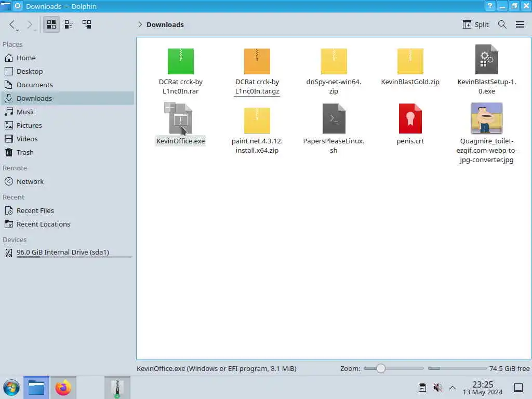Click the PapersPleaseLinux.sh filename label
This screenshot has height=399, width=532.
[334, 145]
